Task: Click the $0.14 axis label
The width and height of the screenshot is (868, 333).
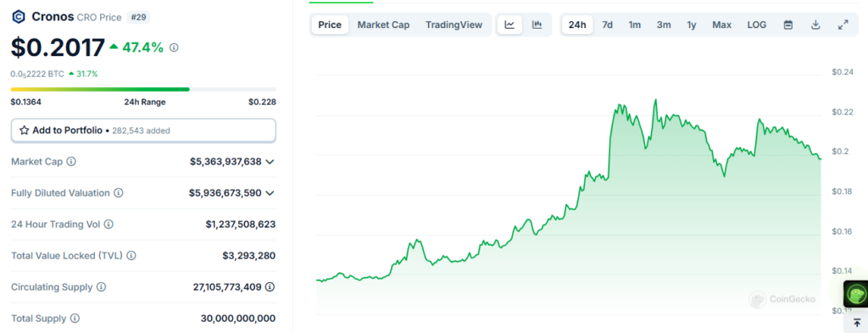Action: click(x=843, y=271)
